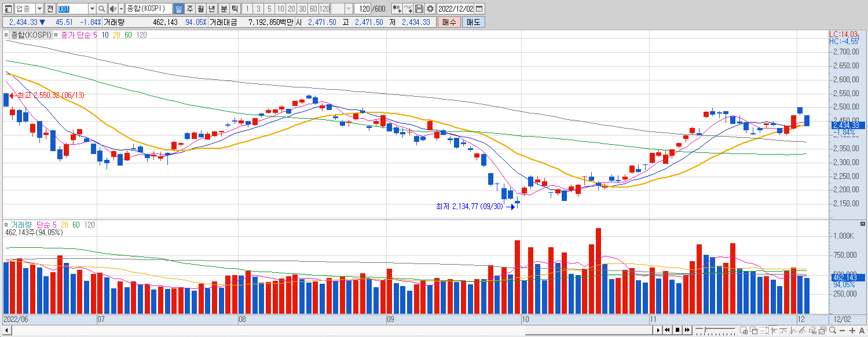
Task: Edit the 120 bar count field
Action: point(362,9)
